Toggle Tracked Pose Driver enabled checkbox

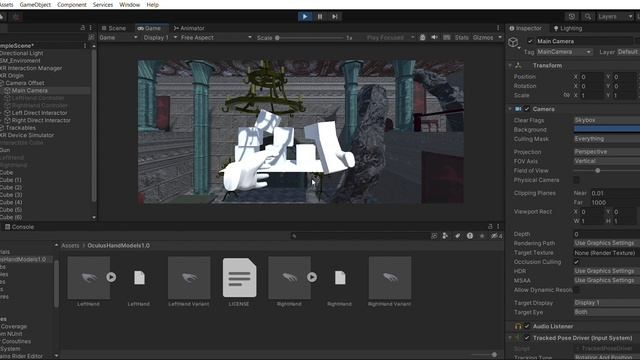[527, 338]
